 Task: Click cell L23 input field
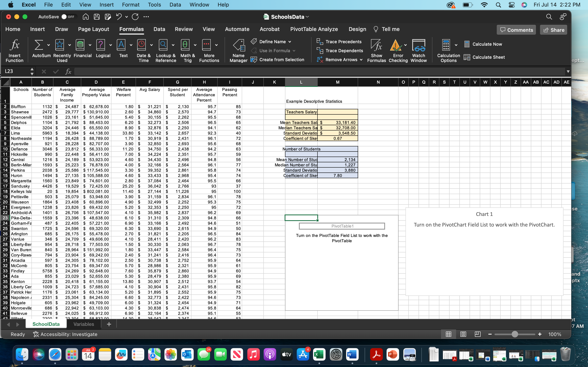coord(301,218)
